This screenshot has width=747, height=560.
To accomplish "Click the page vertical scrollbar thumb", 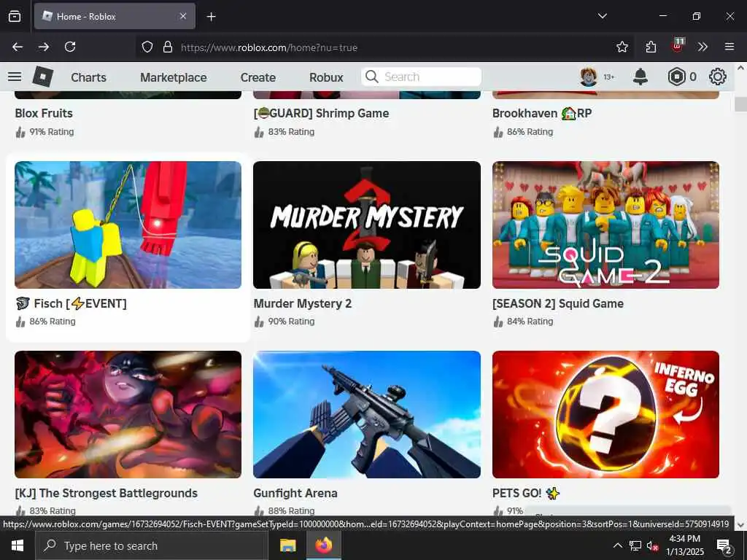I will (740, 104).
